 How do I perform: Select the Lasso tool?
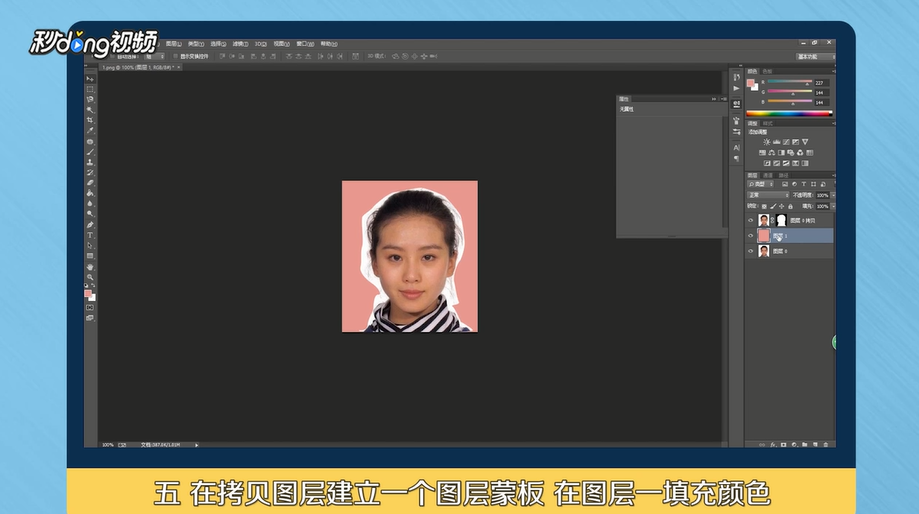click(x=90, y=100)
